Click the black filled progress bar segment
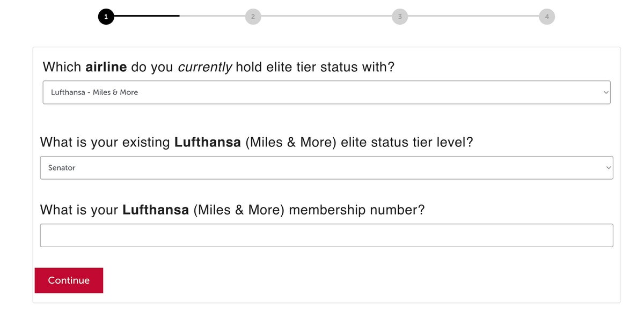The height and width of the screenshot is (311, 644). [x=147, y=16]
